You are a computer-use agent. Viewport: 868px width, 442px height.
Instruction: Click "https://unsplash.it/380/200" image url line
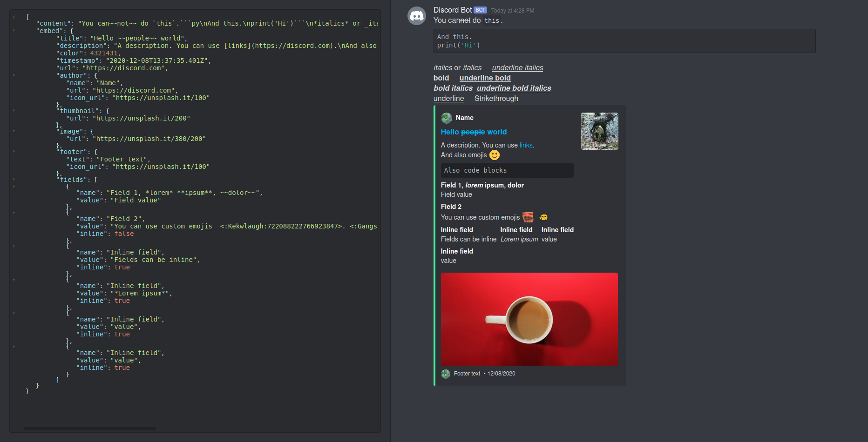click(x=136, y=139)
